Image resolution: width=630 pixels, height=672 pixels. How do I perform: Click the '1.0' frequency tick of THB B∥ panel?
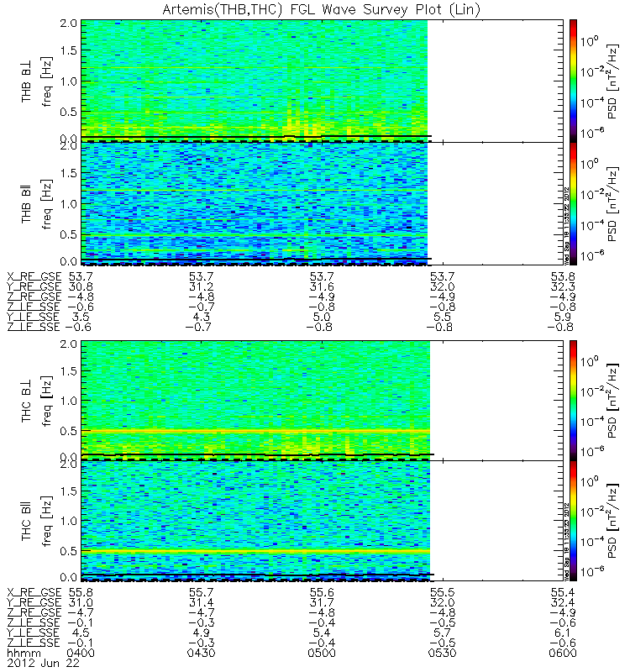coord(69,204)
